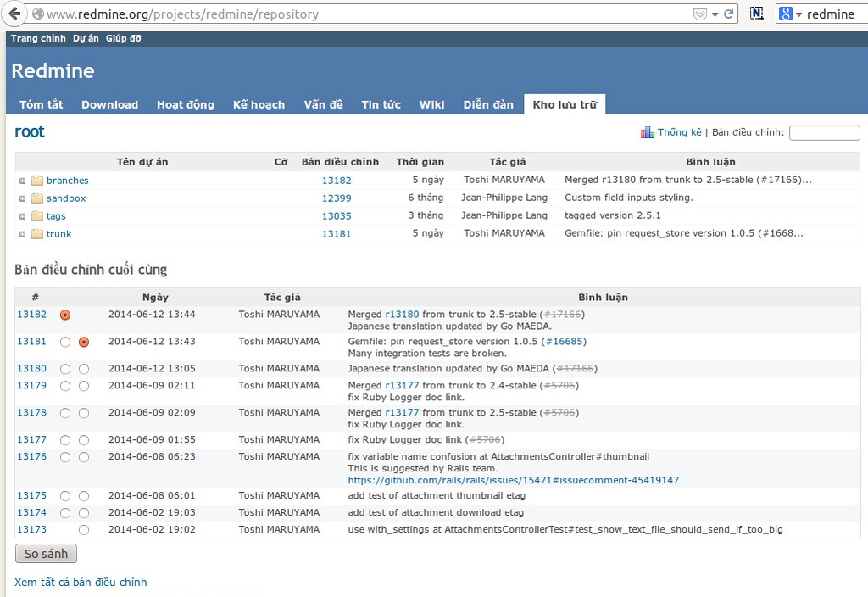Open revision 13174 in the revisions list
Screen dimensions: 868x597
click(x=31, y=513)
